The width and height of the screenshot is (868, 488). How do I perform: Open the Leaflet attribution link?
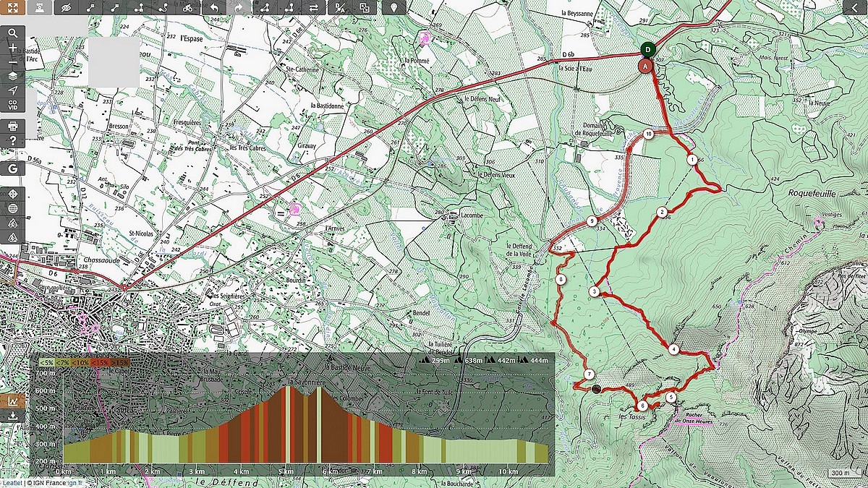tap(12, 482)
